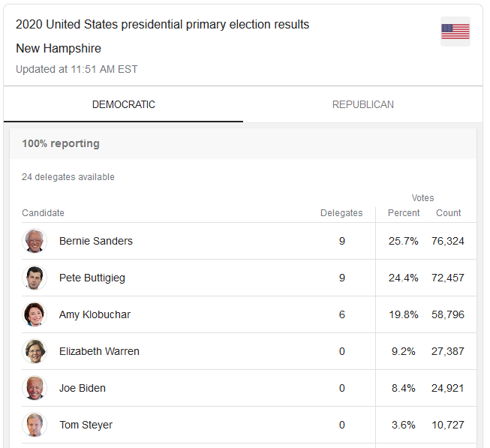Click Tom Steyer's portrait photo
490x448 pixels.
pyautogui.click(x=35, y=425)
